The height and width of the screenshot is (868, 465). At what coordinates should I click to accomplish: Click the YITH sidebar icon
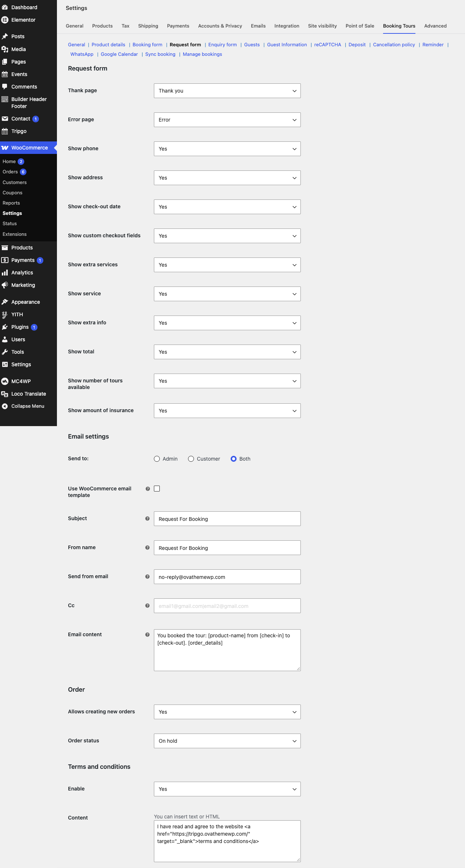[x=5, y=314]
